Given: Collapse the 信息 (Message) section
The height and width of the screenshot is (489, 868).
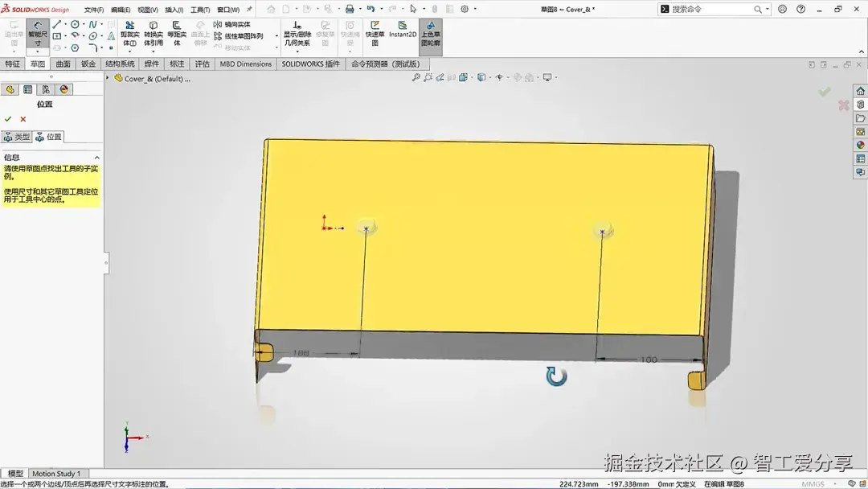Looking at the screenshot, I should 97,158.
